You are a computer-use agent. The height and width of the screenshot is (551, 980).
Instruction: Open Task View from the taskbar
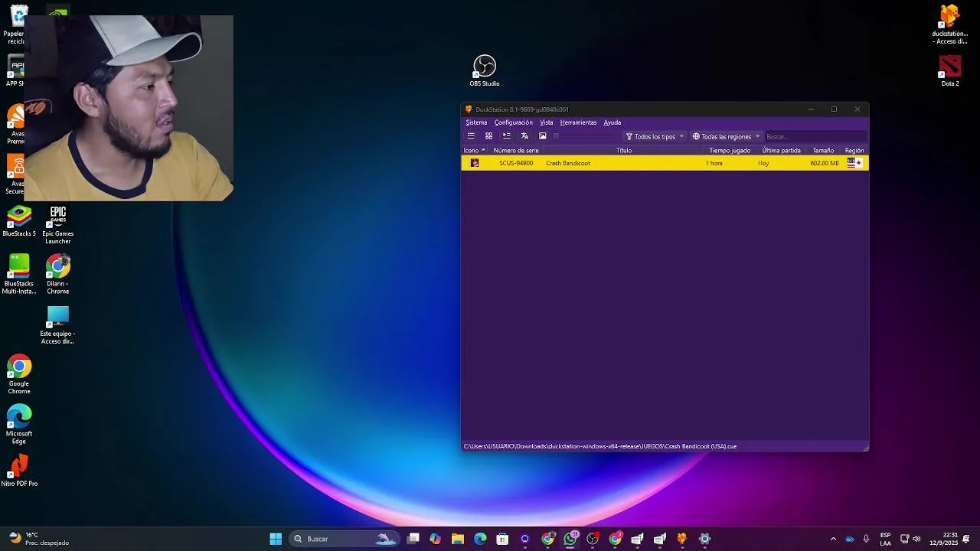click(x=413, y=539)
